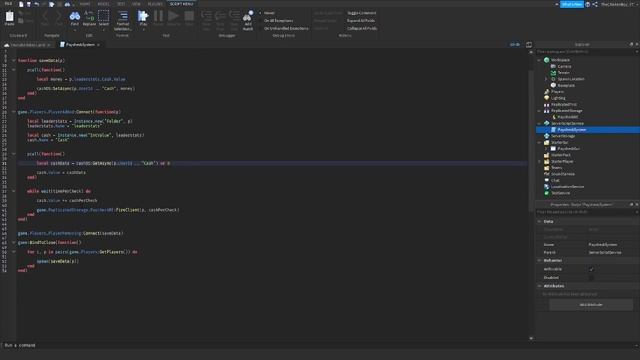Select PaycheckRE in Explorer tree
Viewport: 640px width, 360px height.
tap(567, 117)
